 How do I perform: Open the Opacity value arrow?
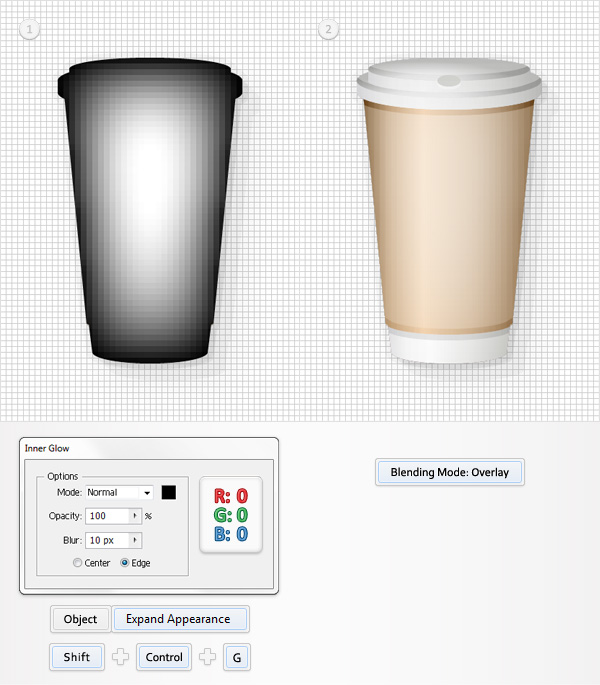pos(135,516)
